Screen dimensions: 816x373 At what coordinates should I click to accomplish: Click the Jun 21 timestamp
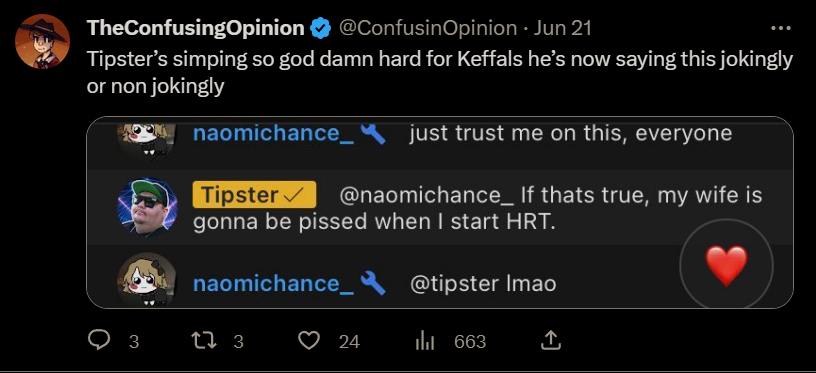[563, 28]
